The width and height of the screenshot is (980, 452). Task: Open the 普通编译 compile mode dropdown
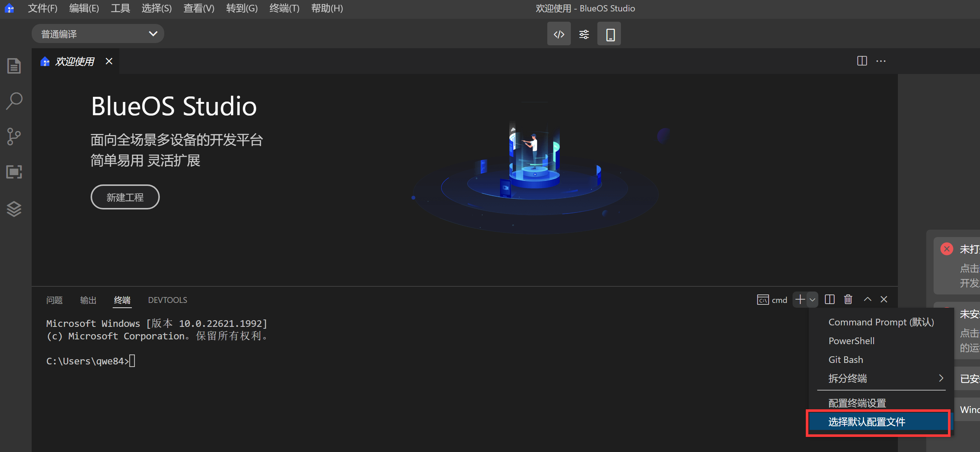click(x=98, y=34)
